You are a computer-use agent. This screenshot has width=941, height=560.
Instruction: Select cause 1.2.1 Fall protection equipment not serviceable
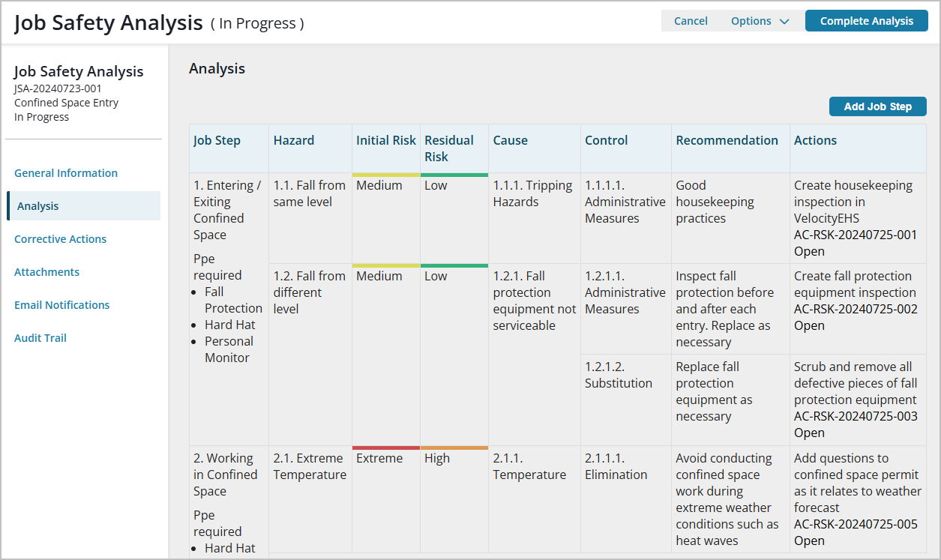pos(535,301)
